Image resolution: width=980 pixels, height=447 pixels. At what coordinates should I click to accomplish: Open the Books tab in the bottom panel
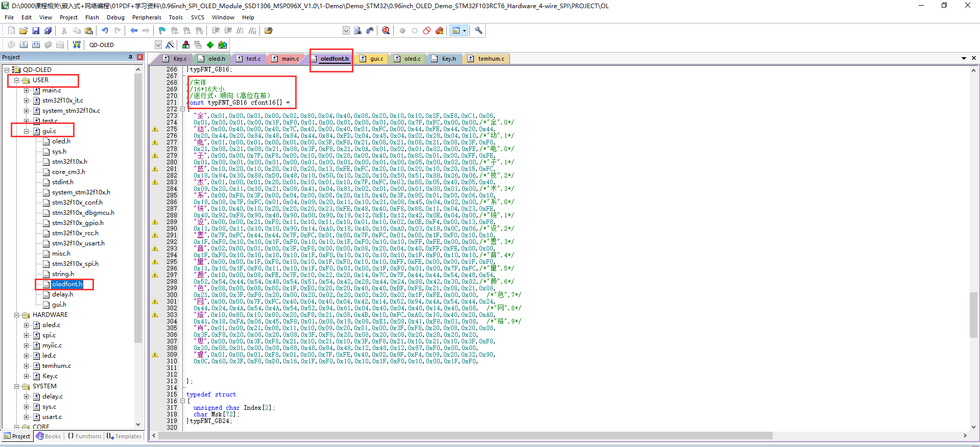(49, 436)
